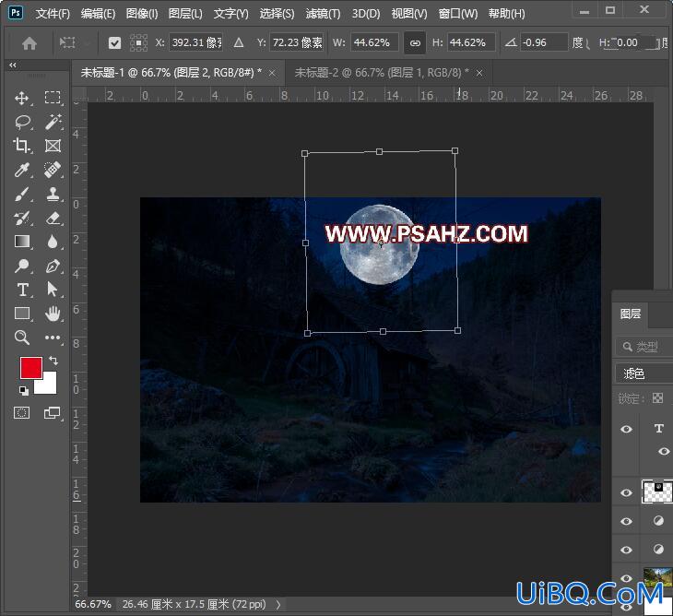Select the Rectangle shape tool
Screen dimensions: 673x616
point(22,314)
